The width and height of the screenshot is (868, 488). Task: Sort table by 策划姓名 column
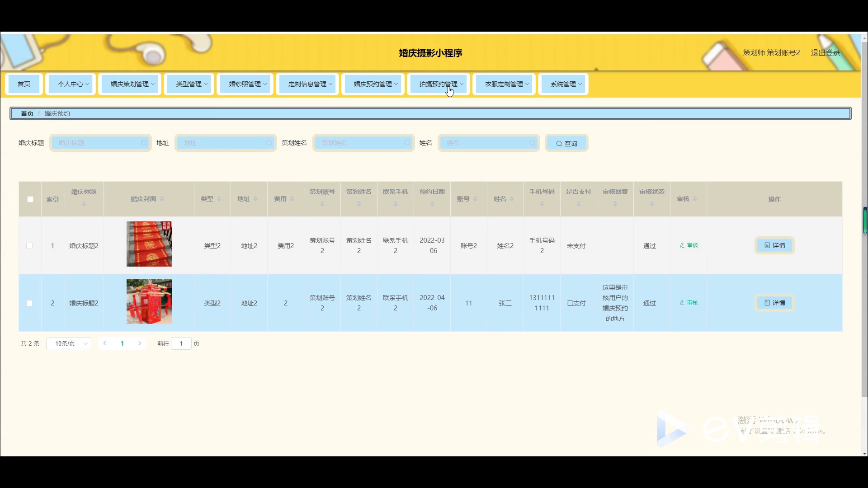tap(359, 204)
